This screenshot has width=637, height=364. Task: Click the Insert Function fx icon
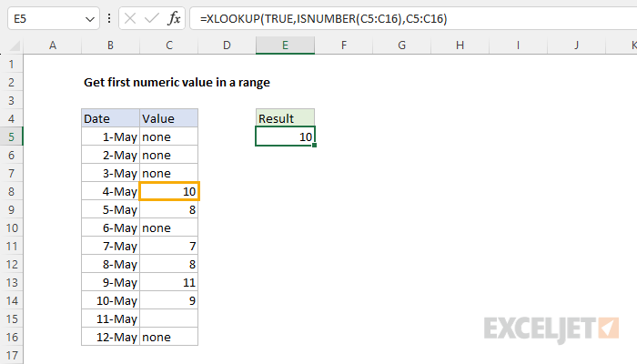coord(171,19)
